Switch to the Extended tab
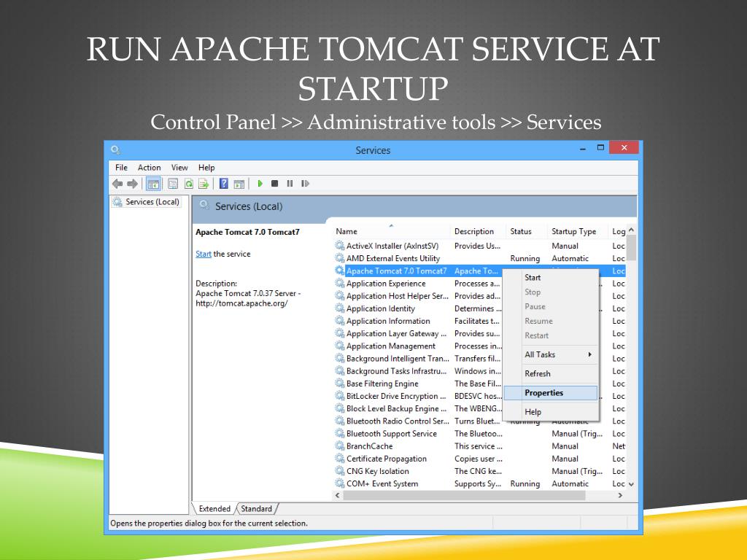Screen dimensions: 747x560 click(x=214, y=508)
